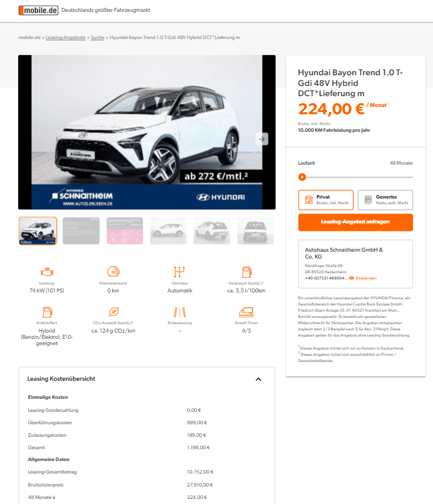Select the Privat brutto option
The width and height of the screenshot is (433, 504).
(326, 200)
